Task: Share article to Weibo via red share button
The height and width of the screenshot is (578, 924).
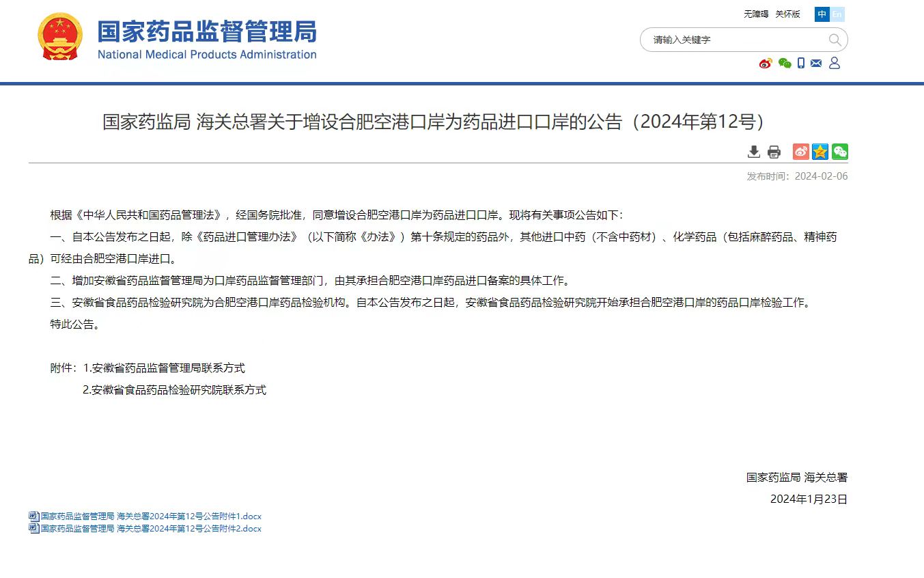Action: 800,152
